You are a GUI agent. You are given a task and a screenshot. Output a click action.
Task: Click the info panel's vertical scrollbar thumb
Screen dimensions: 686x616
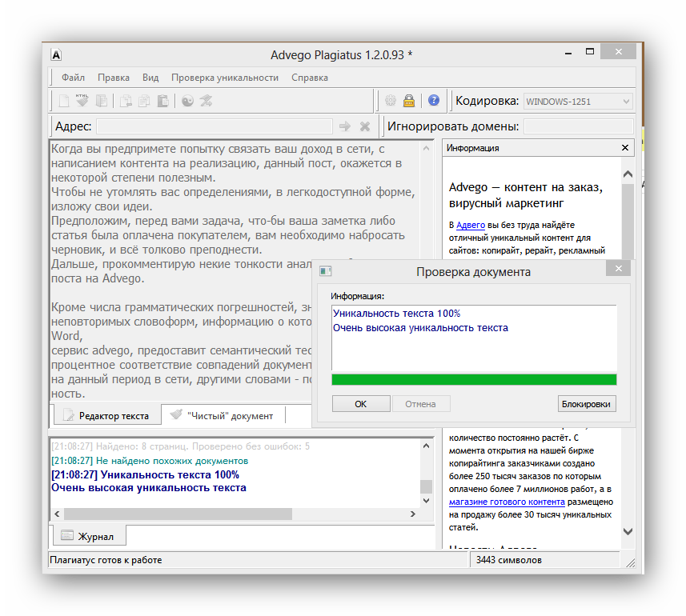pos(628,222)
